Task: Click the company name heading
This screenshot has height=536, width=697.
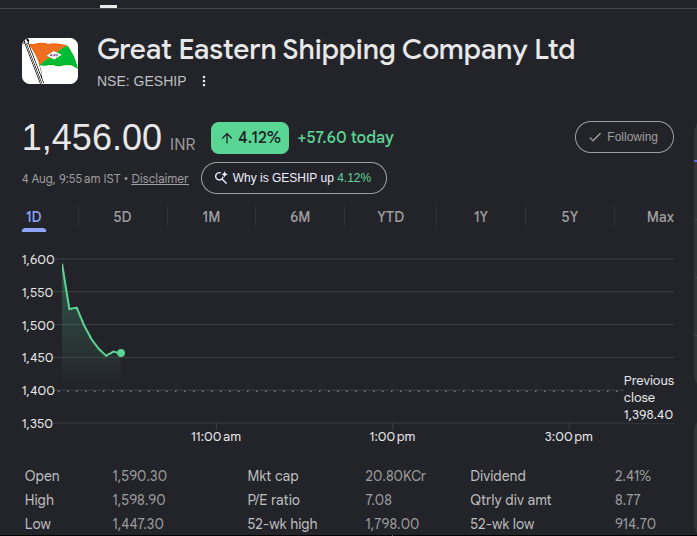Action: (x=336, y=49)
